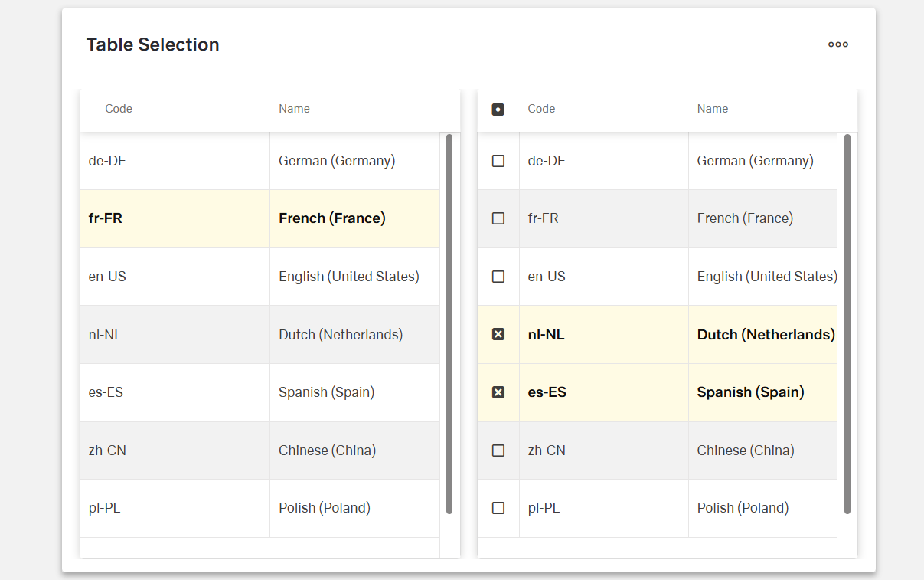This screenshot has width=924, height=580.
Task: Check the checkbox beside en-US
Action: [498, 277]
